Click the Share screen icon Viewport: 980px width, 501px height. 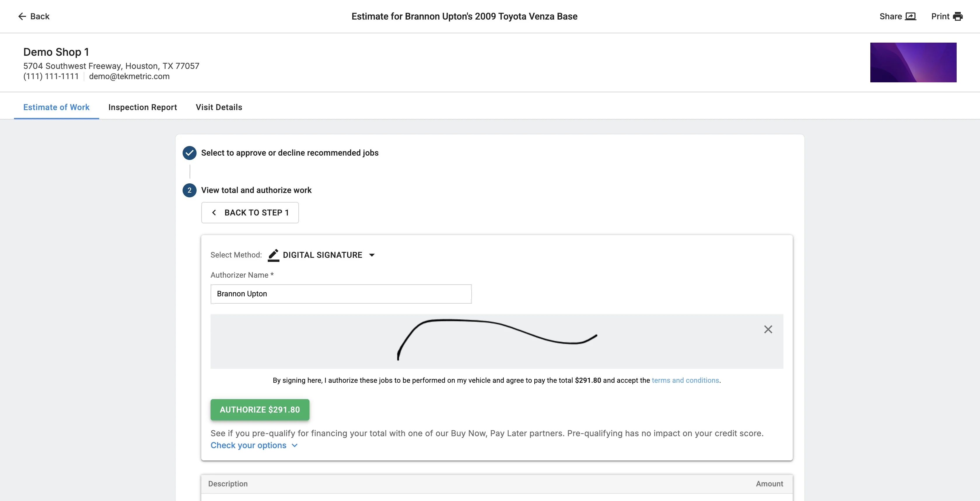click(x=910, y=16)
